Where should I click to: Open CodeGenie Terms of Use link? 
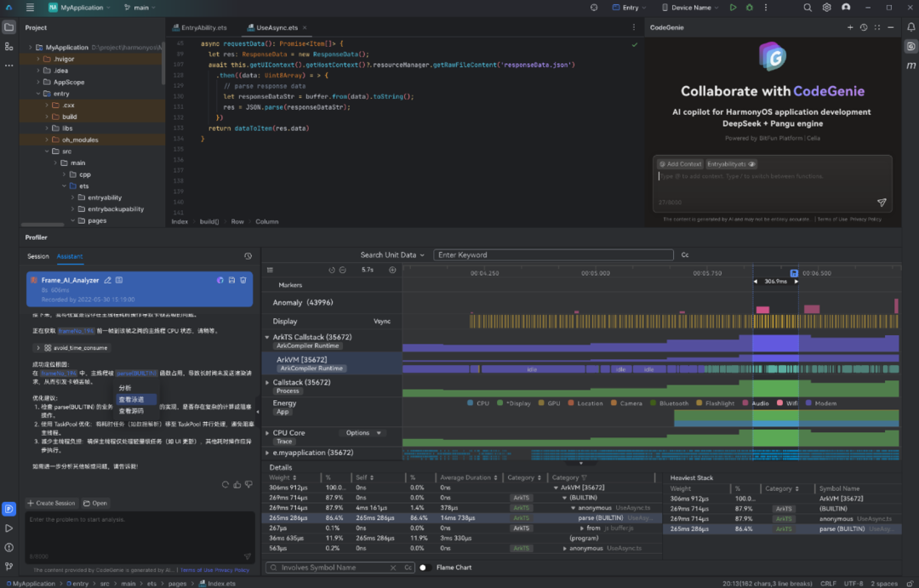(x=832, y=220)
